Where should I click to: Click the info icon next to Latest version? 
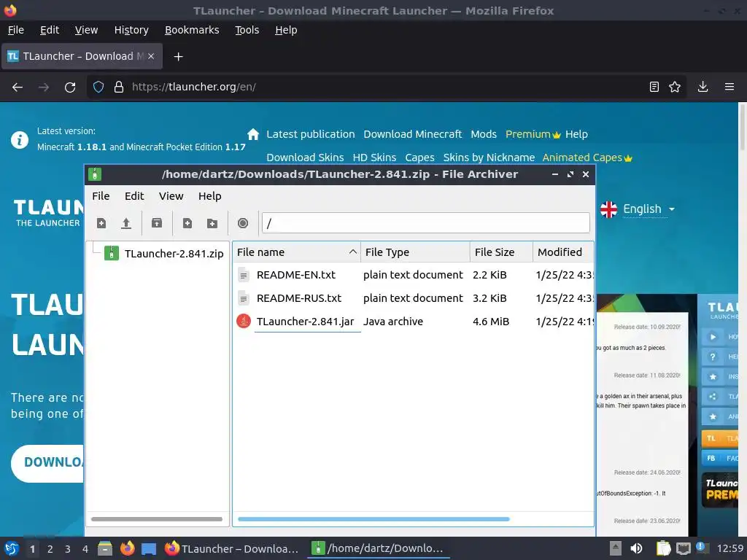20,140
